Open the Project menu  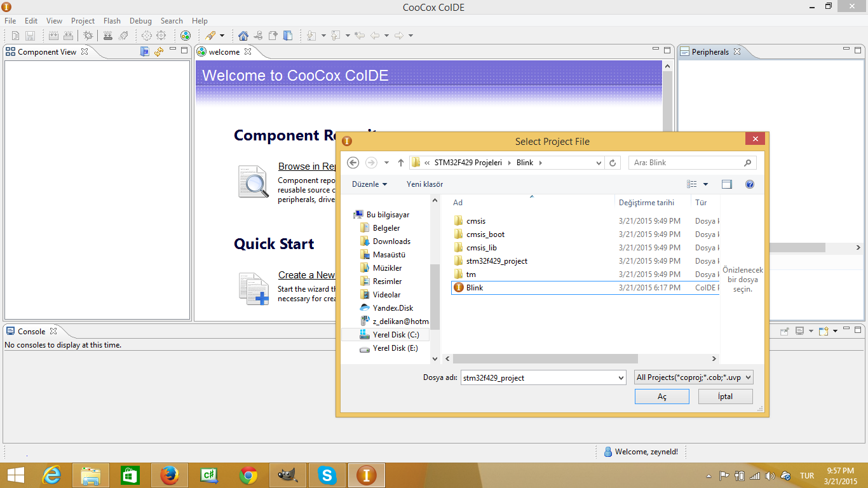click(83, 21)
